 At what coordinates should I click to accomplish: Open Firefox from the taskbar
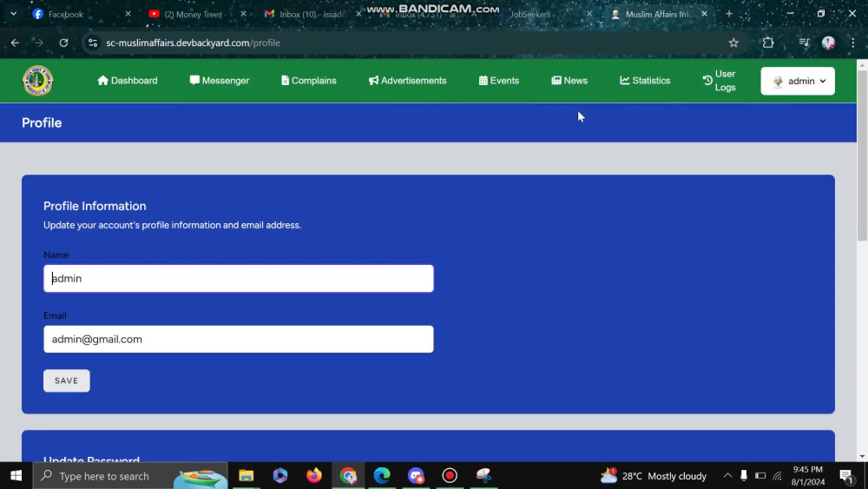tap(314, 476)
